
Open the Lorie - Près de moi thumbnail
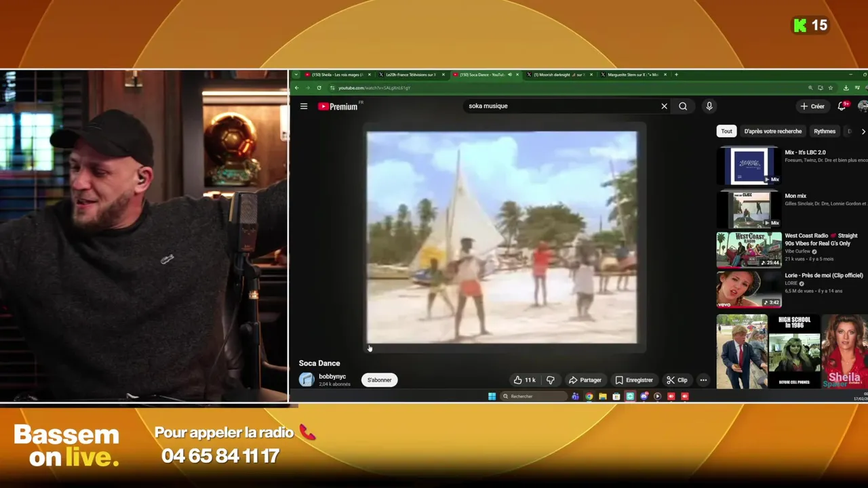tap(749, 289)
